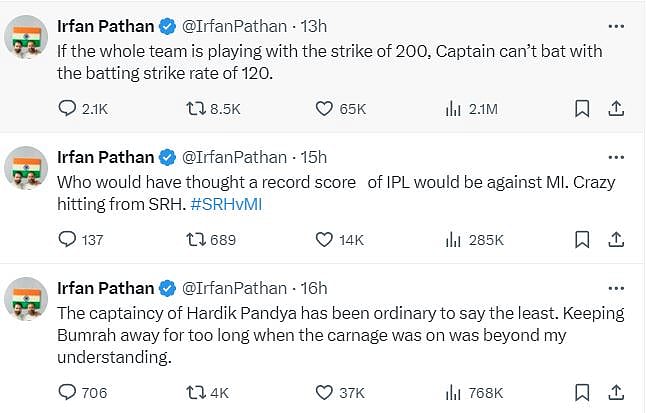646x413 pixels.
Task: Click Irfan Pathan's avatar on the 16h tweet
Action: point(27,300)
